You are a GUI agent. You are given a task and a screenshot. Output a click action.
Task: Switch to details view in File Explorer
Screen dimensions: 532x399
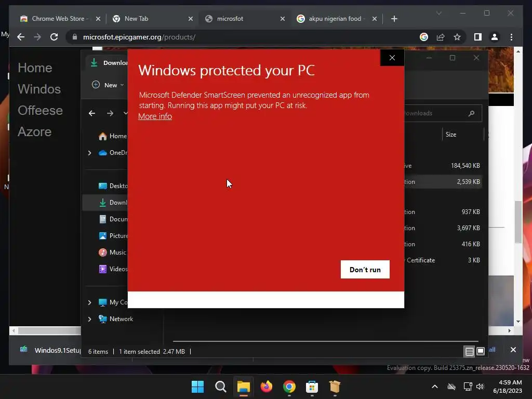click(469, 352)
